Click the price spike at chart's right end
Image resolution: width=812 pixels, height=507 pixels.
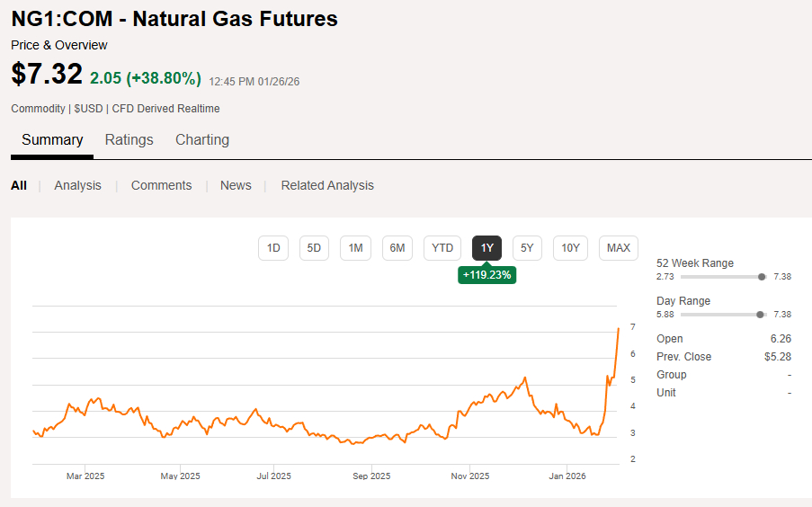point(618,329)
